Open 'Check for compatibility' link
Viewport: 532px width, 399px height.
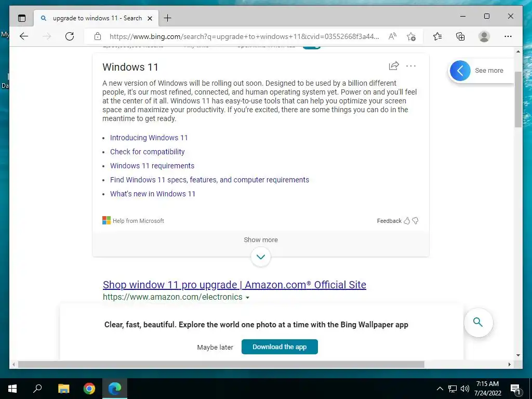(x=147, y=152)
